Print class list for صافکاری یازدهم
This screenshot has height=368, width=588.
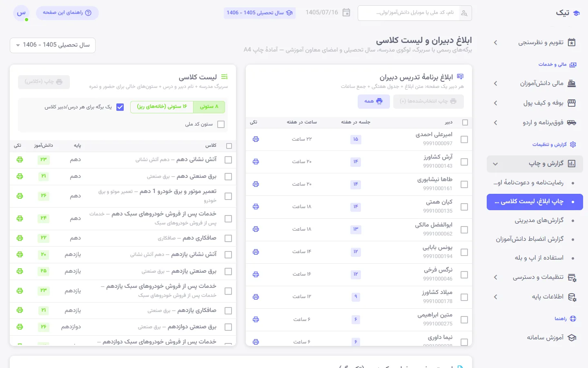pyautogui.click(x=20, y=310)
